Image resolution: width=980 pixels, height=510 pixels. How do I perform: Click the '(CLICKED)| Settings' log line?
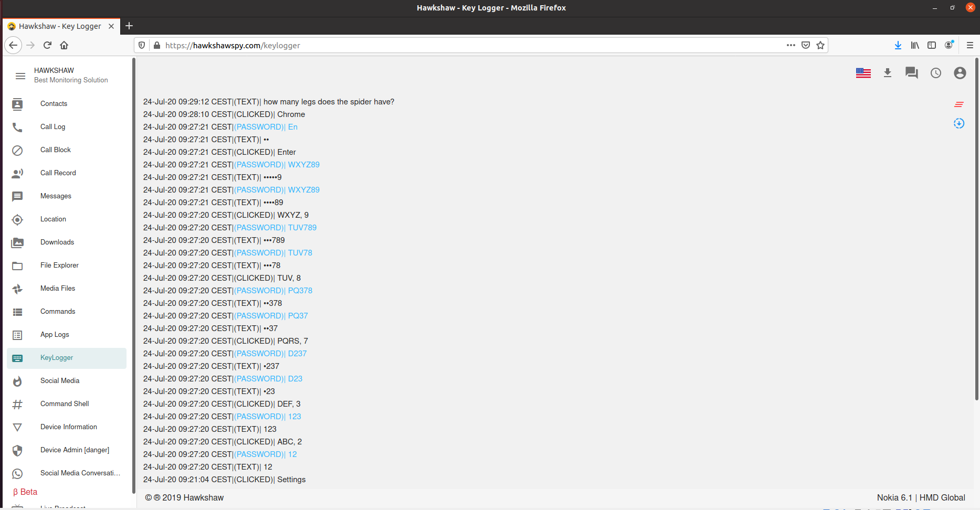coord(225,480)
